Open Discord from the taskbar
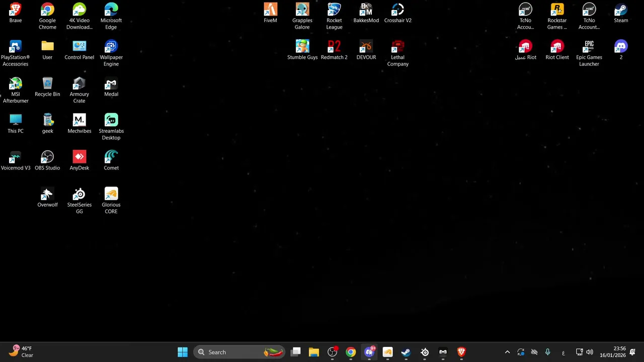This screenshot has height=362, width=644. (x=369, y=352)
